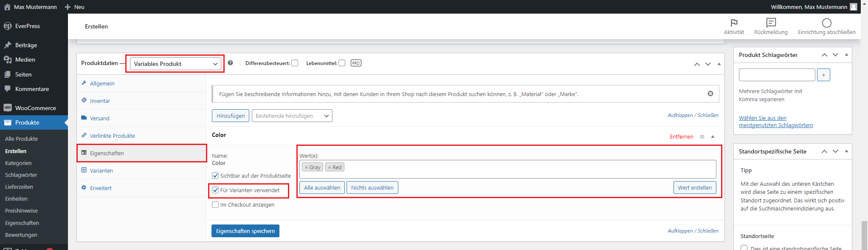Viewport: 868px width, 250px height.
Task: Click the Wert erstellen button
Action: click(x=694, y=187)
